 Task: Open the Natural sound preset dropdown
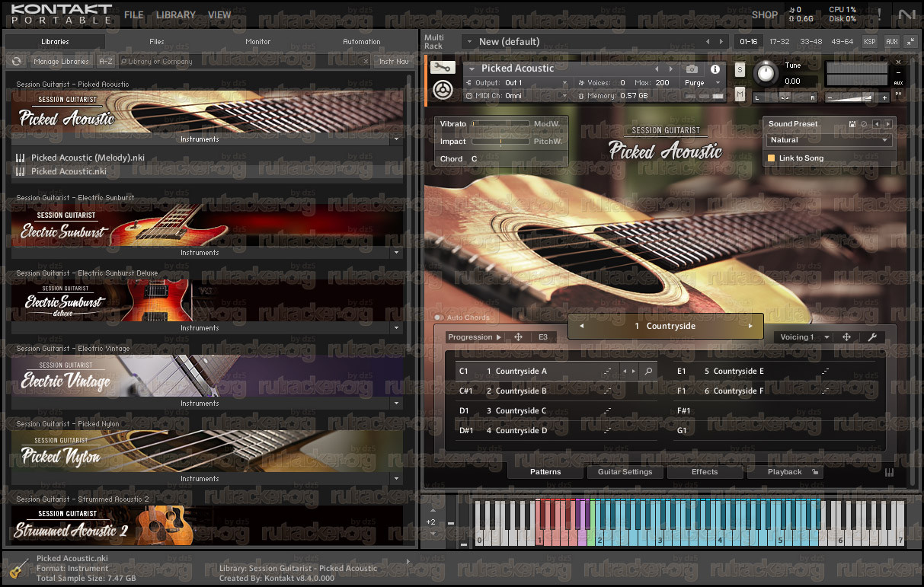pos(829,140)
